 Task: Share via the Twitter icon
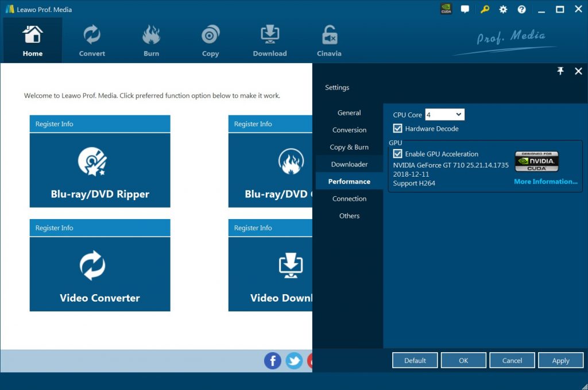tap(294, 361)
